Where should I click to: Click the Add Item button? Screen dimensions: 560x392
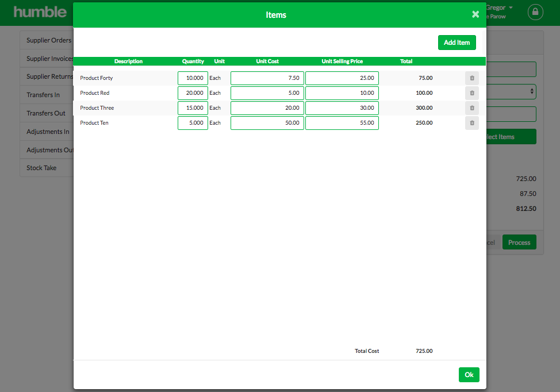(x=457, y=43)
